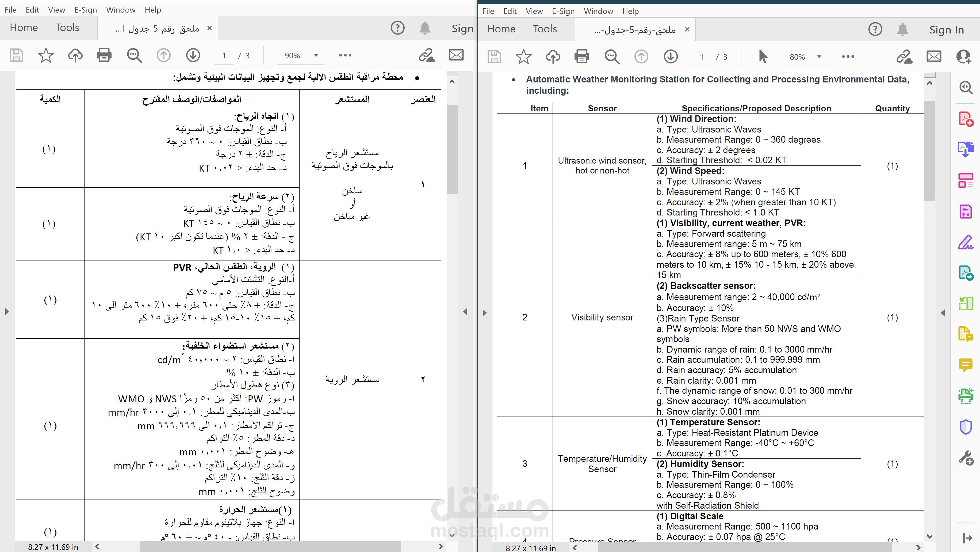Open the 90% zoom level dropdown
Image resolution: width=980 pixels, height=552 pixels.
(316, 55)
